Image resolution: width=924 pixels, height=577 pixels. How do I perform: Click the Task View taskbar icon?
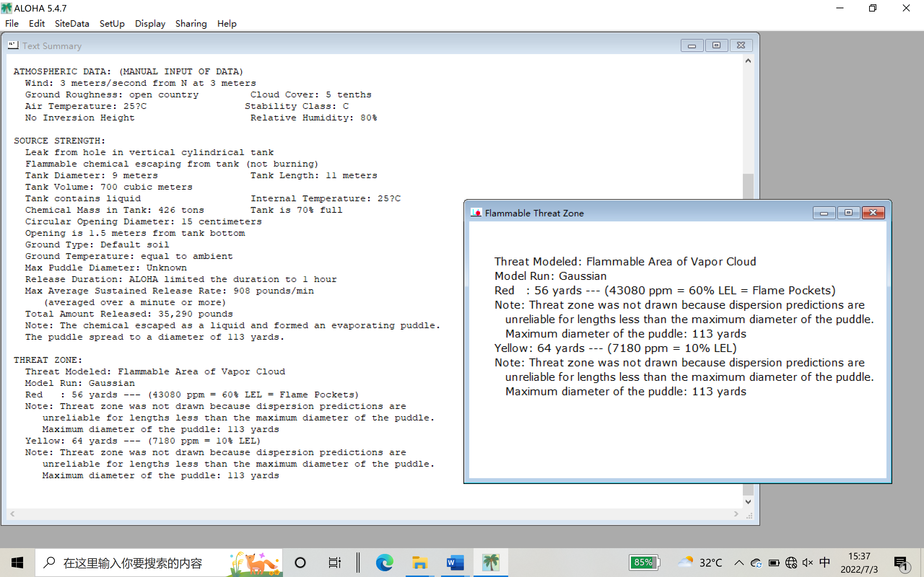point(335,562)
